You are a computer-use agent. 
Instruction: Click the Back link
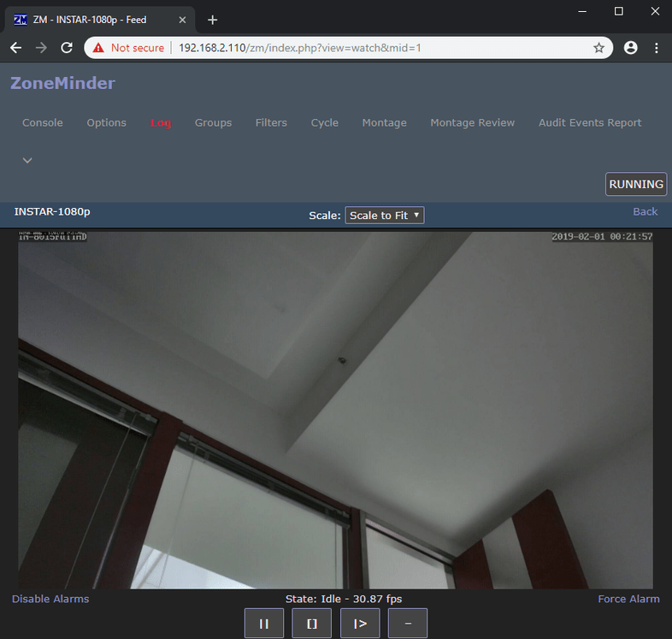(645, 211)
